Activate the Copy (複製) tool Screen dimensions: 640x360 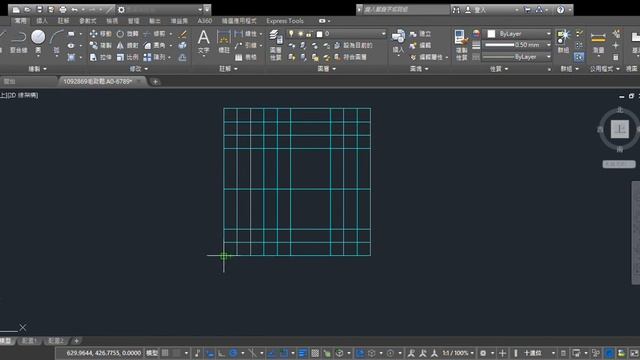100,45
